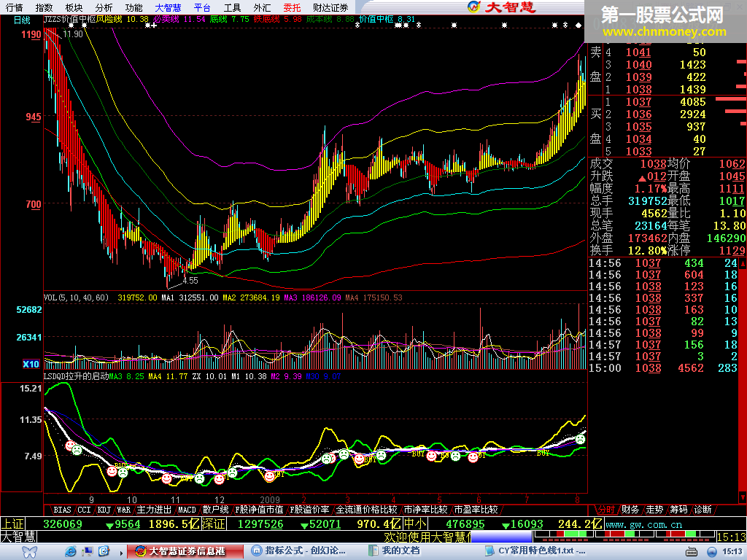Select the 市净率比较 tab
This screenshot has width=747, height=560.
point(425,510)
